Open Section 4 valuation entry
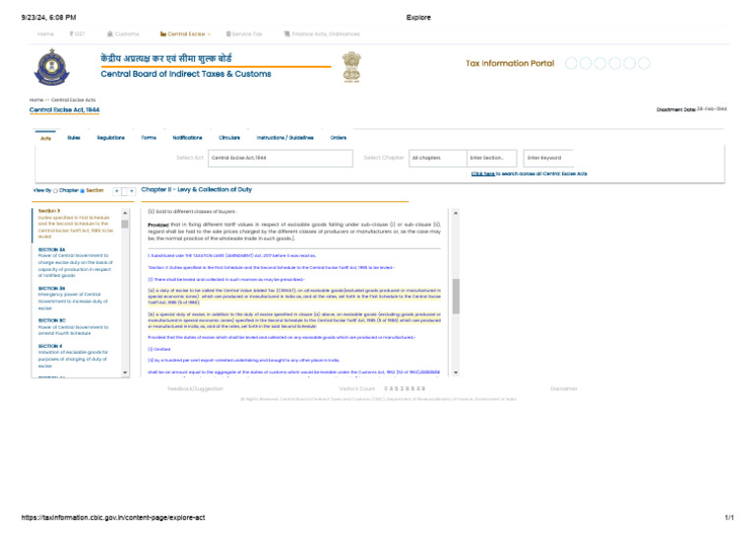756x535 pixels. [73, 356]
